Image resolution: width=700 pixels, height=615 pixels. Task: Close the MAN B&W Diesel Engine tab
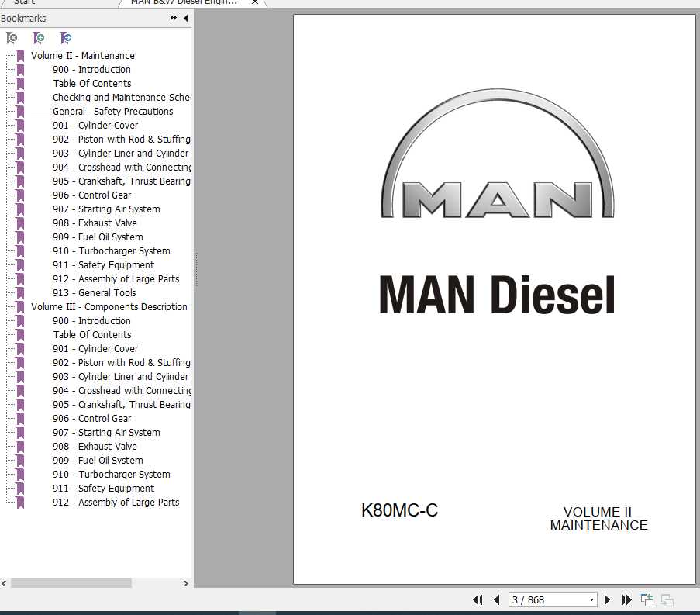tap(255, 2)
